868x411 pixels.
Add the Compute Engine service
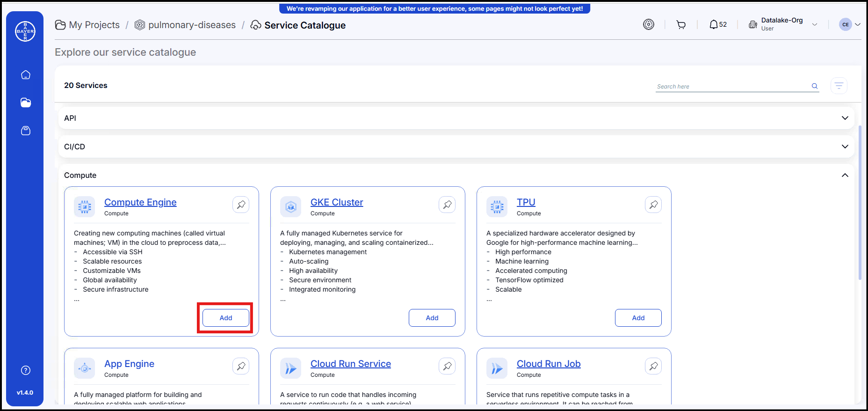(x=226, y=318)
